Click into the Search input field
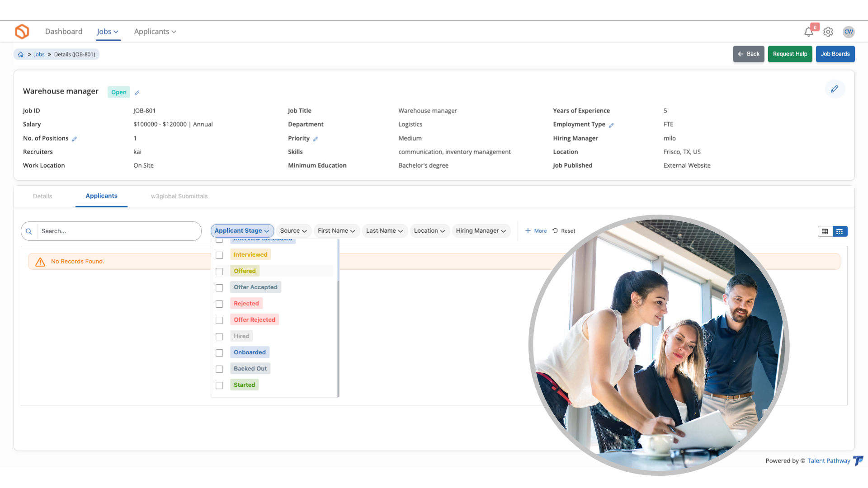Screen dimensions: 868x488 (119, 231)
